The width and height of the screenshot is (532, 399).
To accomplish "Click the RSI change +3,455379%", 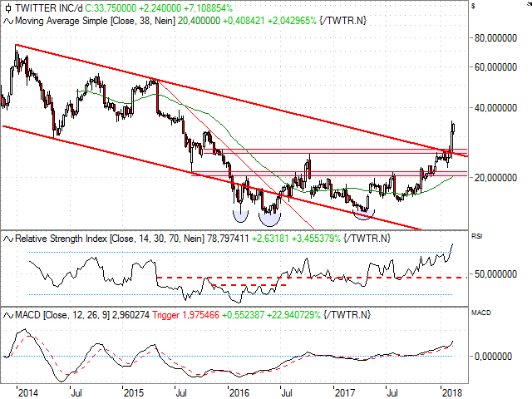I will point(316,239).
